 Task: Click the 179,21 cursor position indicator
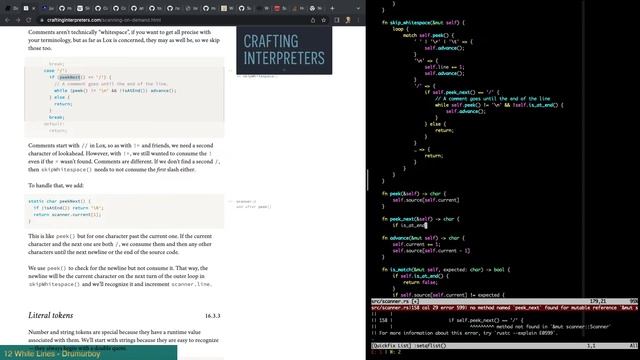(x=598, y=301)
